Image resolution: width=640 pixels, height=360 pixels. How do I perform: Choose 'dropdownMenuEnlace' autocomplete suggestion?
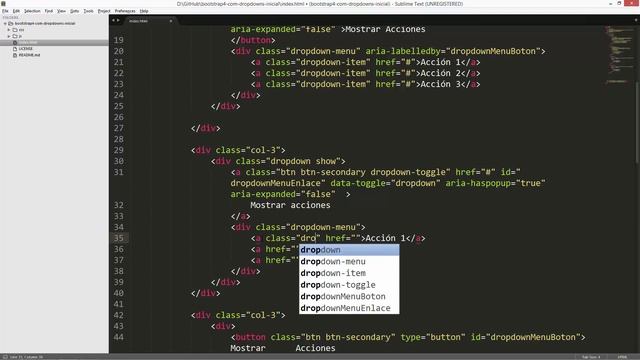pyautogui.click(x=349, y=308)
